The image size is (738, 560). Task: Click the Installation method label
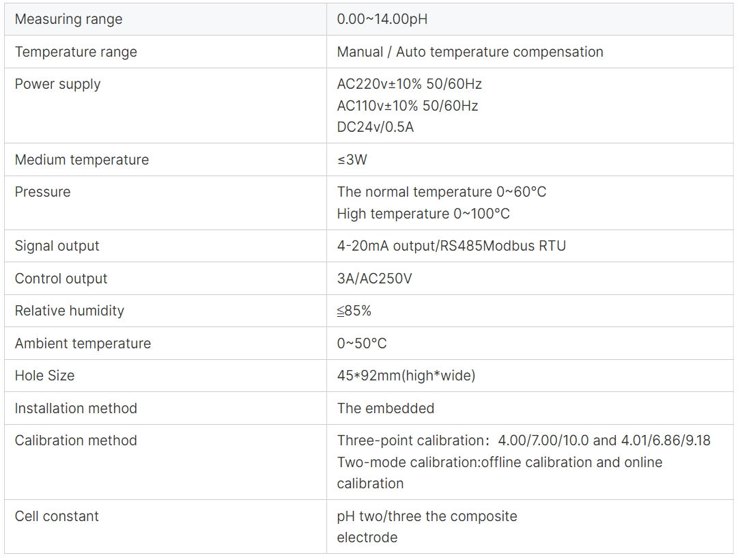[x=76, y=408]
